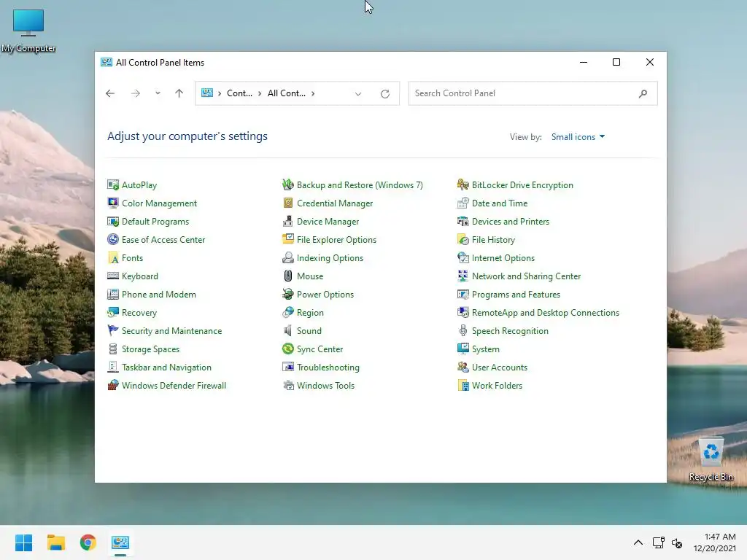Image resolution: width=747 pixels, height=560 pixels.
Task: Click the Devices and Printers icon
Action: (463, 222)
